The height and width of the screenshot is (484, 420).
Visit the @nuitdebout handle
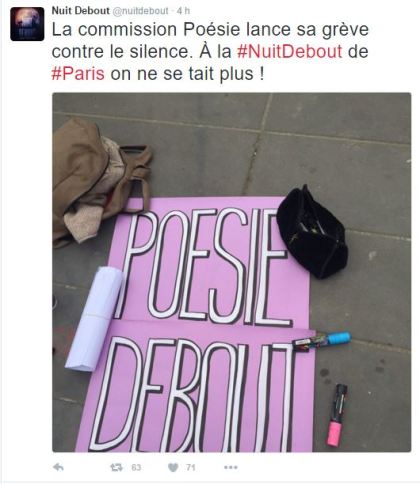click(x=140, y=11)
